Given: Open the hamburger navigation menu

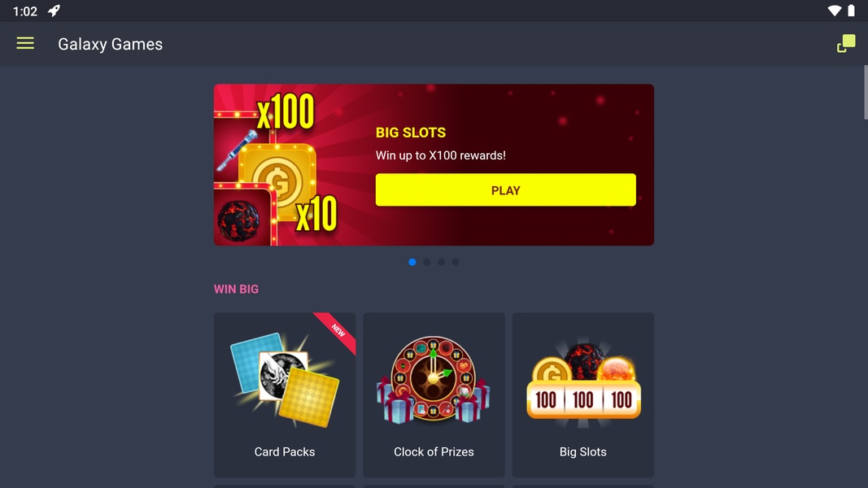Looking at the screenshot, I should pyautogui.click(x=25, y=43).
